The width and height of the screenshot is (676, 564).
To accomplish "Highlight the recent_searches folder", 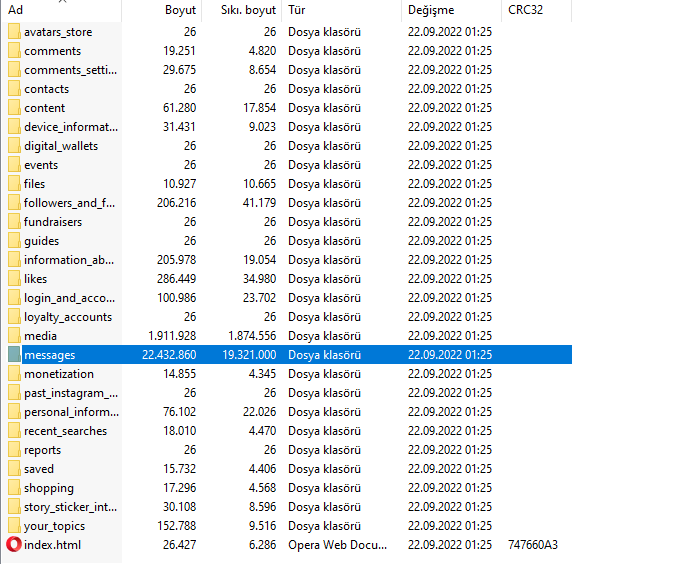I will coord(65,431).
